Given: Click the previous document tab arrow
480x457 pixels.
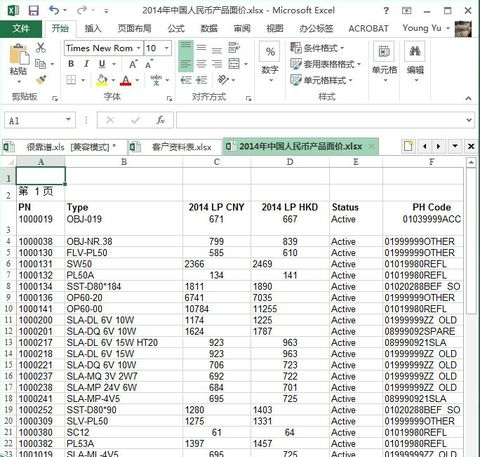Looking at the screenshot, I should (424, 146).
